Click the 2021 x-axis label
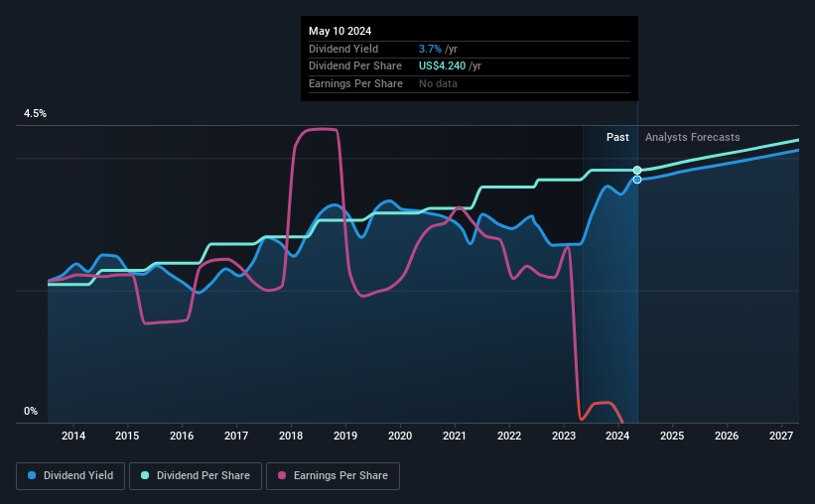Screen dimensions: 815x504 coord(455,436)
